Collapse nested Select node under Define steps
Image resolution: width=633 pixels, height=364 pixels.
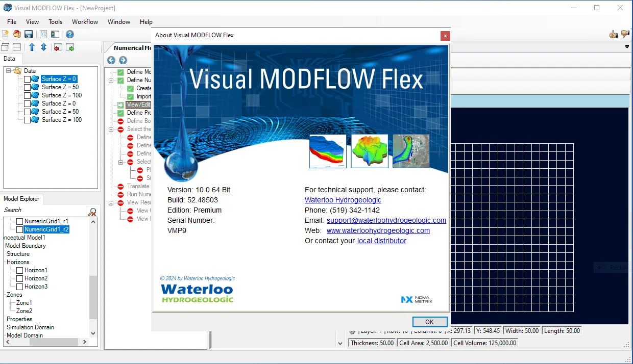(121, 162)
